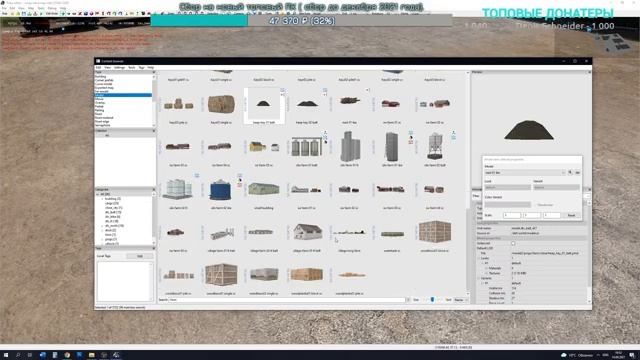This screenshot has height=360, width=640.
Task: Open Chrome from the taskbar
Action: (67, 355)
